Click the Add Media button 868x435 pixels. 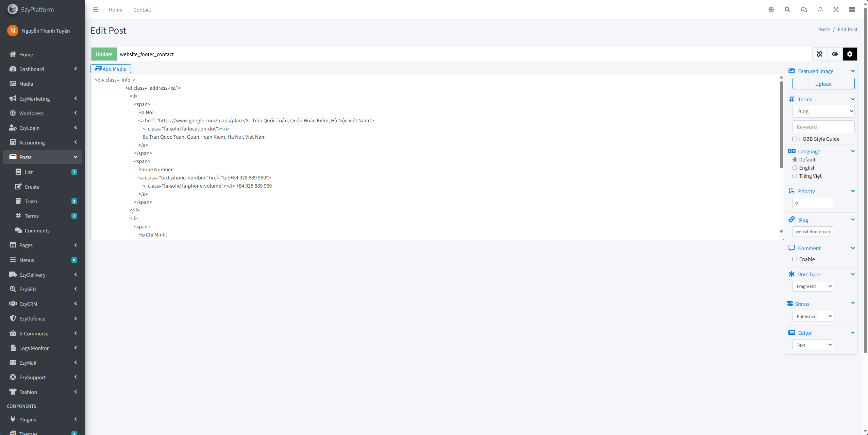[111, 69]
